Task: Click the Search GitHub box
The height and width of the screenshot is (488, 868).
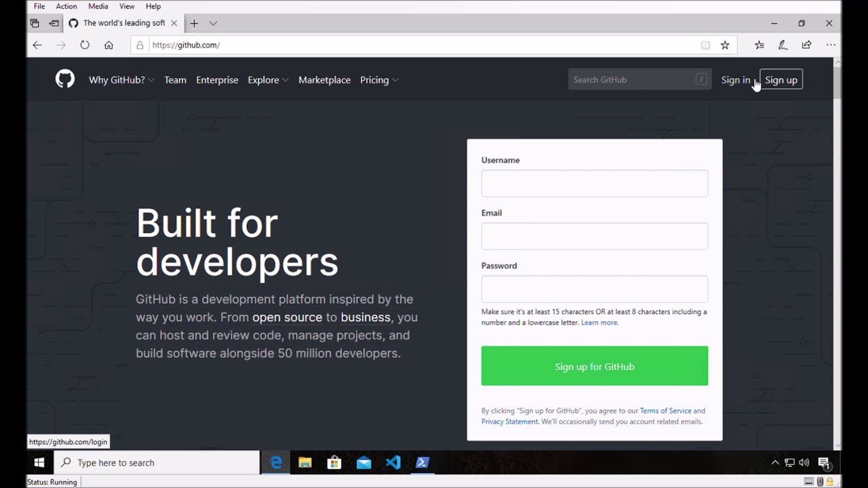Action: [639, 79]
